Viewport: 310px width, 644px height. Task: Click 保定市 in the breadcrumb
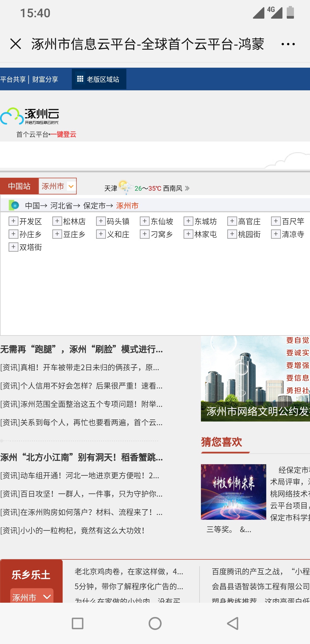[x=94, y=206]
